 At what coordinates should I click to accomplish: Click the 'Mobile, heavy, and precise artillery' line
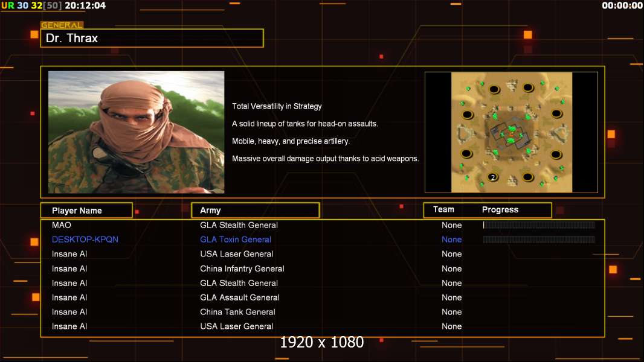291,141
